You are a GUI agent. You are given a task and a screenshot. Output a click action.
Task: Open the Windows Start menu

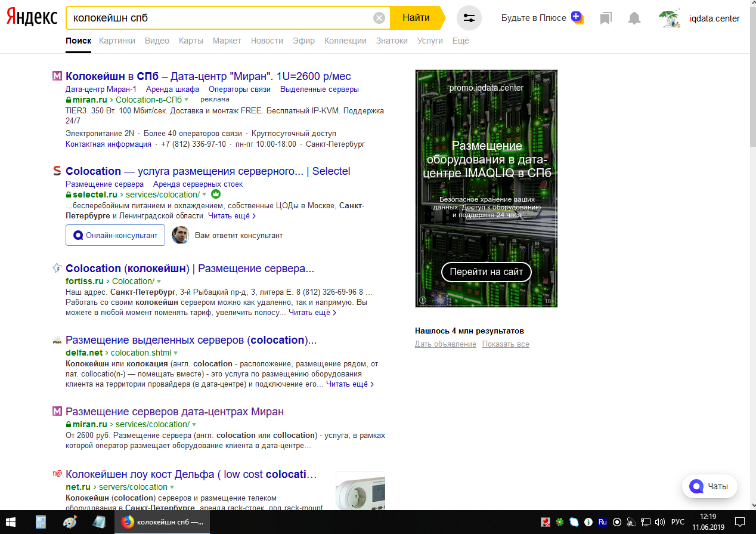click(11, 521)
